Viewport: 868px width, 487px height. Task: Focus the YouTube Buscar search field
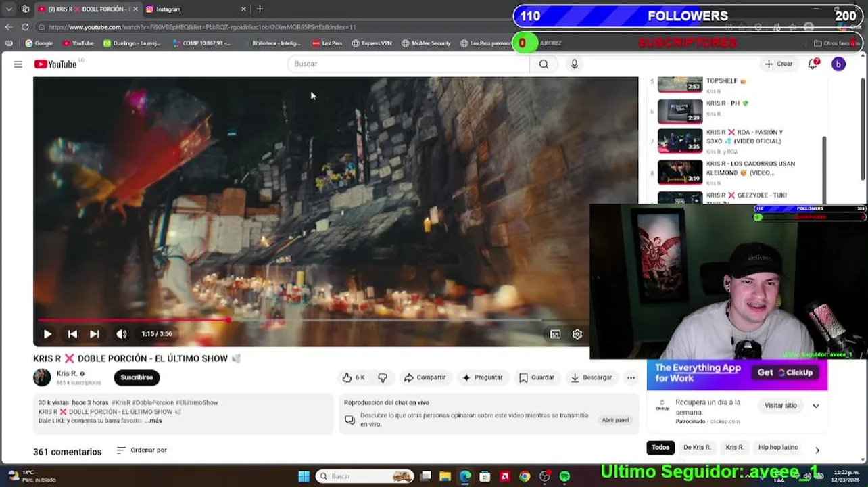point(408,64)
